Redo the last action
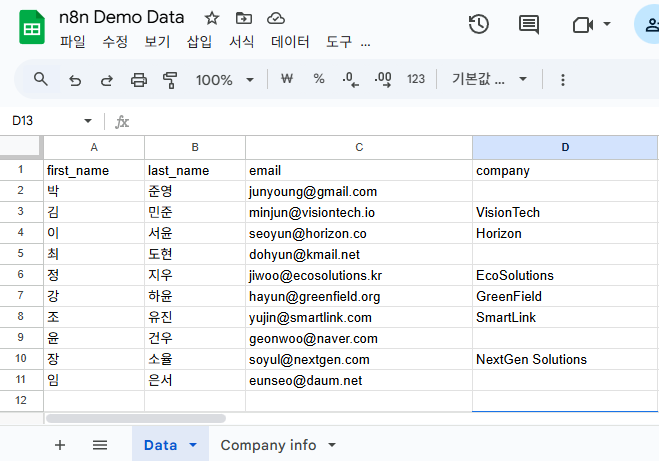 click(x=107, y=80)
